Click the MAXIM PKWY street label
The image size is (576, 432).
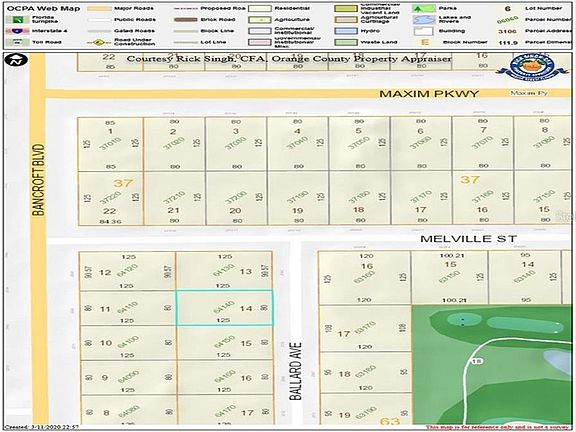[429, 94]
